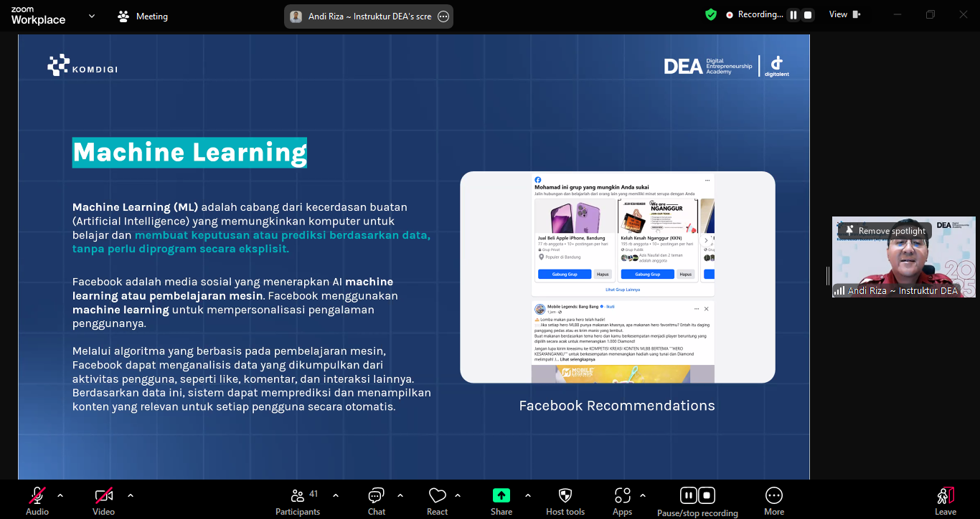The width and height of the screenshot is (980, 519).
Task: Open the Participants panel
Action: tap(298, 500)
